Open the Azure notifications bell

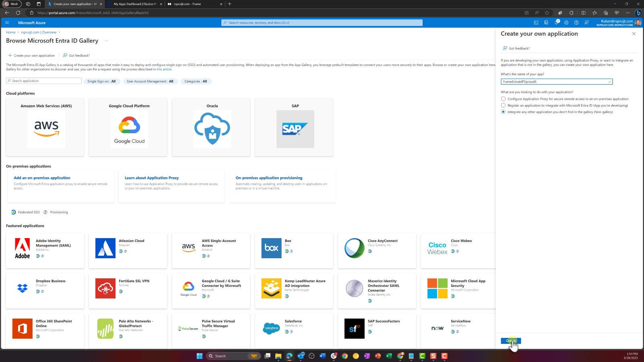[x=556, y=23]
